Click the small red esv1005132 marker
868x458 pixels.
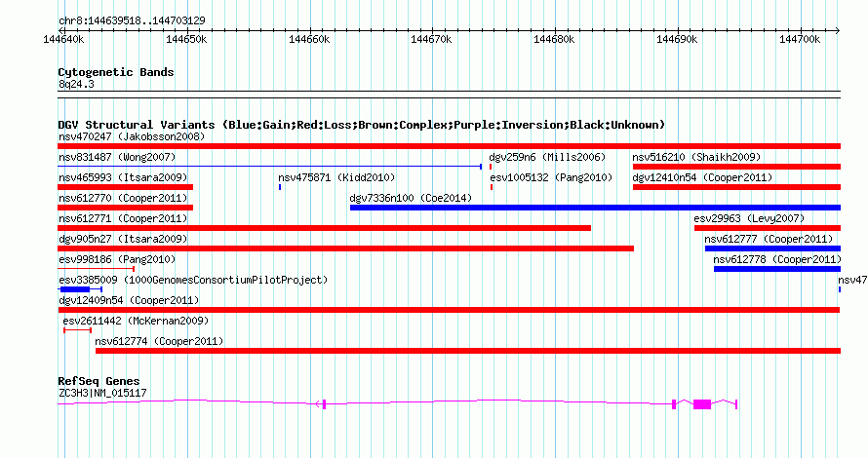tap(492, 187)
